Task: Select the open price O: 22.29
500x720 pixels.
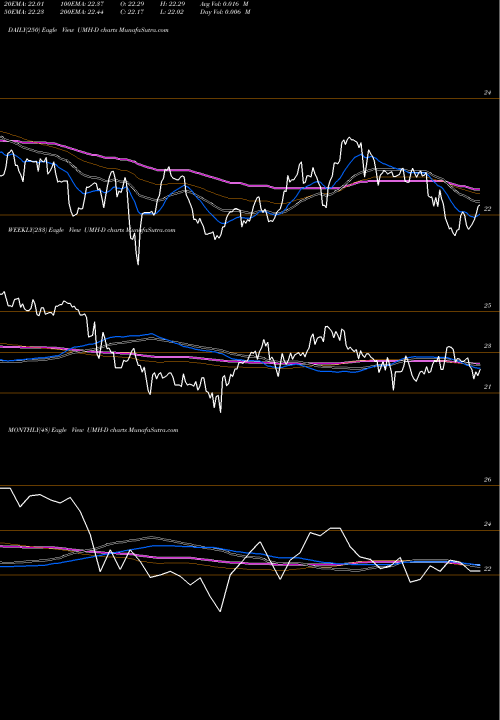Action: click(x=132, y=4)
